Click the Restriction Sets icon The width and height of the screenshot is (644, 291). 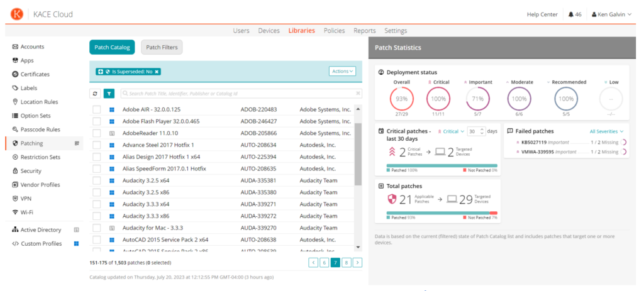(15, 156)
